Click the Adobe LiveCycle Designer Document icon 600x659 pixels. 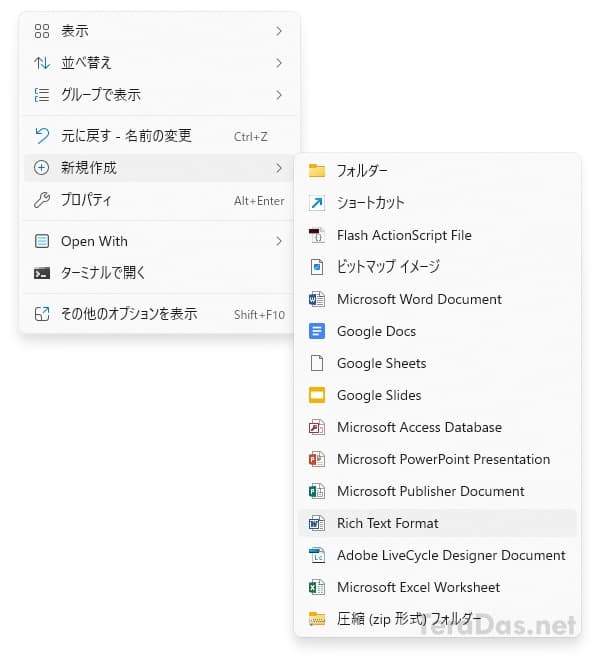point(317,555)
